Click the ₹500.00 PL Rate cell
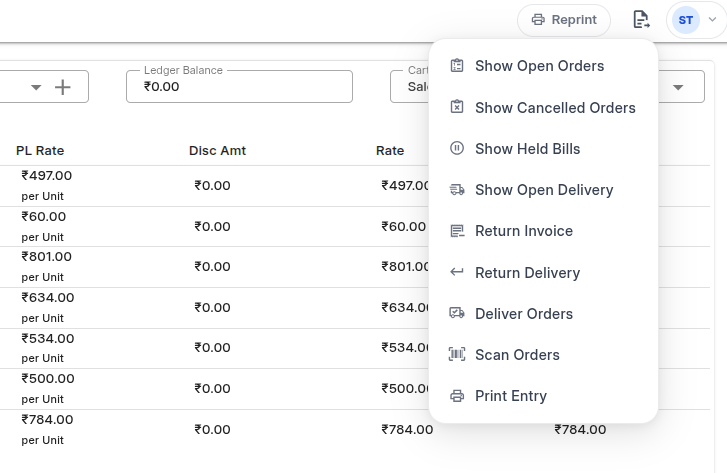Viewport: 727px width, 473px height. pos(48,378)
